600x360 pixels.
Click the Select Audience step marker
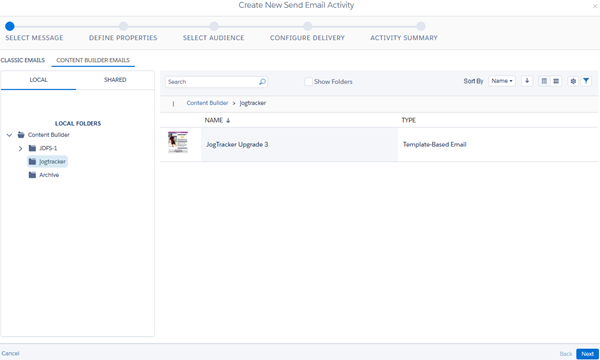(x=214, y=26)
